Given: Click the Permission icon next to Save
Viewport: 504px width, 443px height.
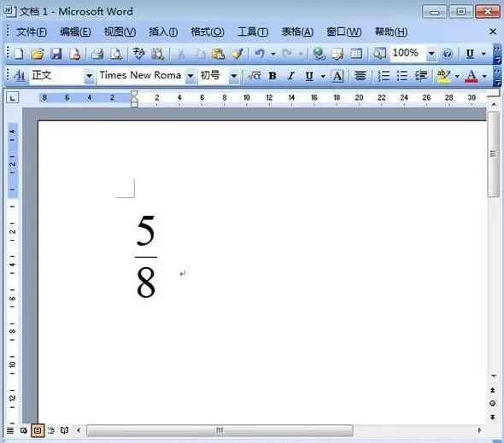Looking at the screenshot, I should point(75,54).
